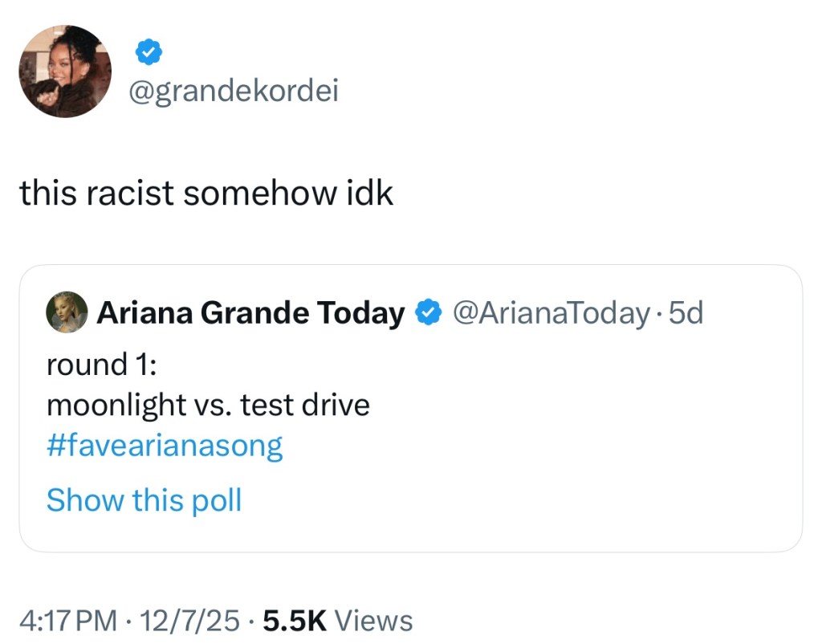Open the @grandekordei handle link
Screen dimensions: 822x644
click(x=234, y=92)
